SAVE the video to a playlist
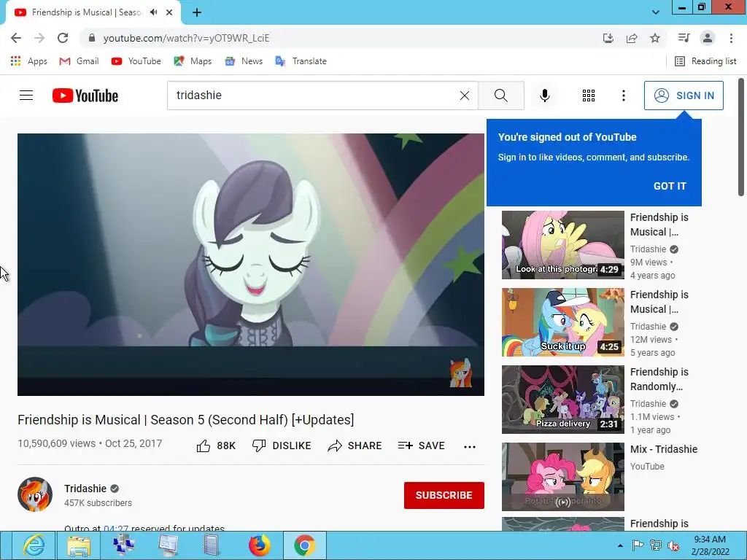This screenshot has height=560, width=747. (421, 446)
